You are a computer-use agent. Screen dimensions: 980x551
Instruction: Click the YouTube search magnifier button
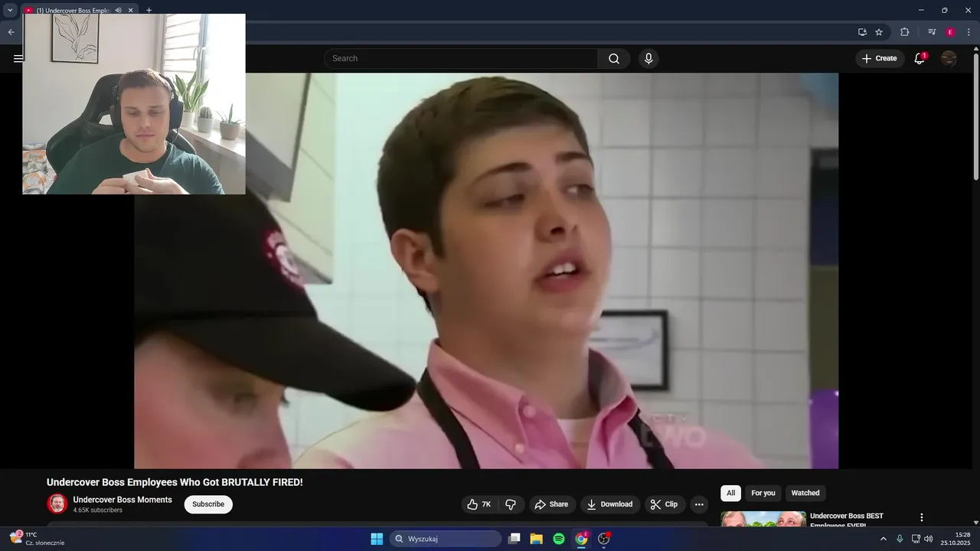pos(614,59)
